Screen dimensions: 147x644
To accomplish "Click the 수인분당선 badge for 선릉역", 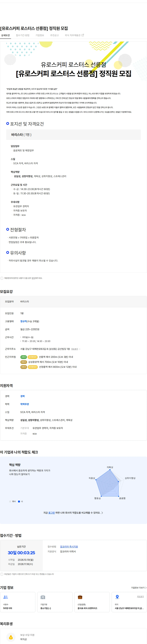I will (32, 357).
